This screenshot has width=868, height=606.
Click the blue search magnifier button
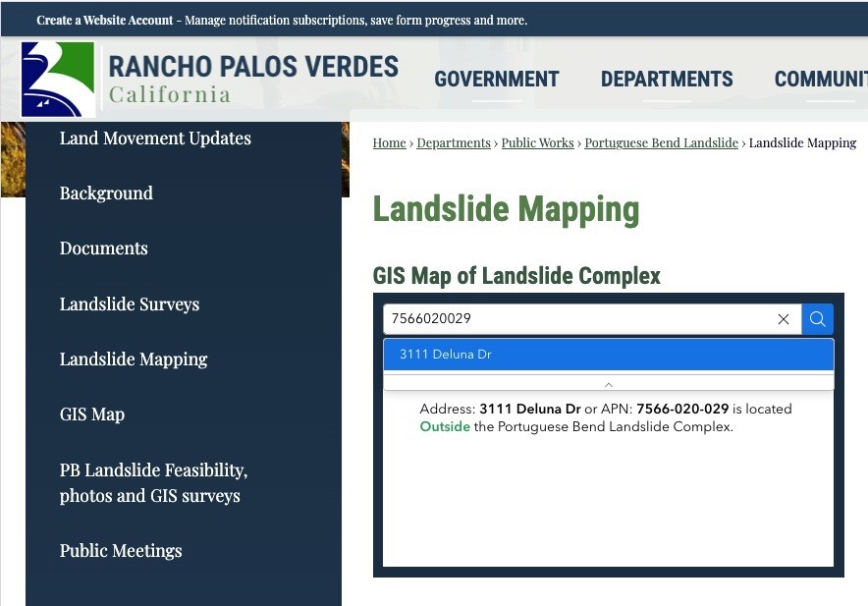tap(817, 319)
